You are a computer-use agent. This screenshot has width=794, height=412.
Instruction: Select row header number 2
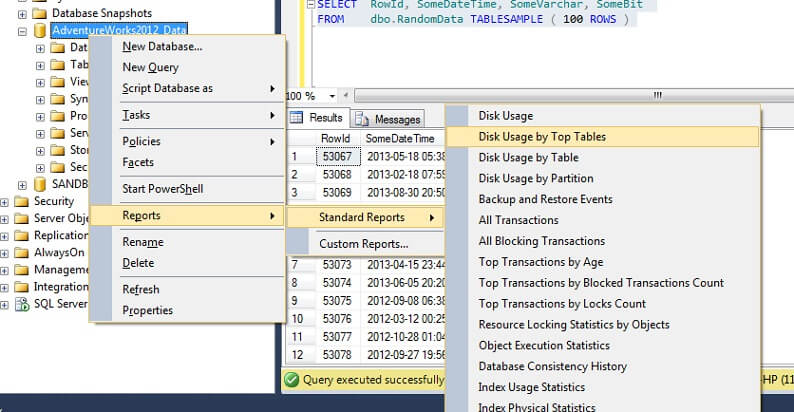coord(301,175)
